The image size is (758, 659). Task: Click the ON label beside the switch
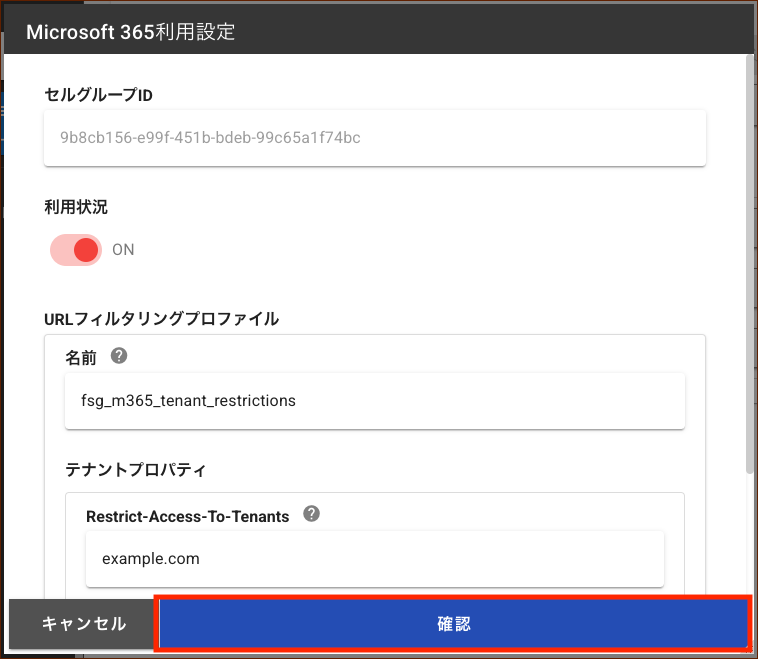pyautogui.click(x=123, y=249)
